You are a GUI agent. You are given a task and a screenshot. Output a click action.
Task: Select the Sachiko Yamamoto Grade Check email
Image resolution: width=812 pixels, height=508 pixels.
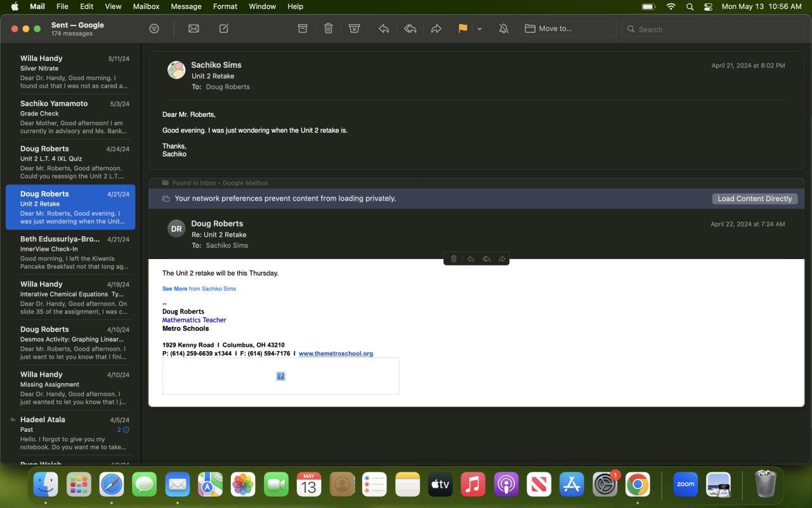(x=70, y=117)
